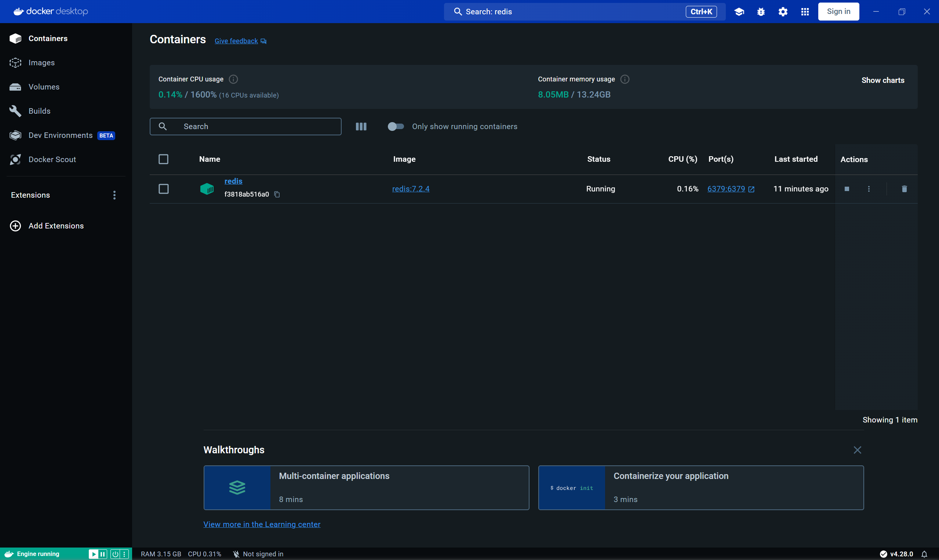Open the apps grid icon

805,12
